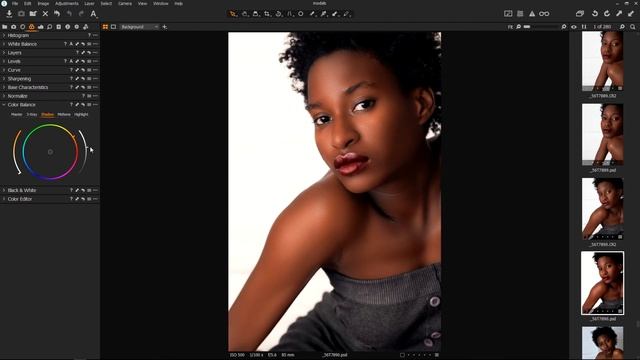Screen dimensions: 640x360
Task: Open the Capture camera tool tab
Action: click(x=13, y=27)
